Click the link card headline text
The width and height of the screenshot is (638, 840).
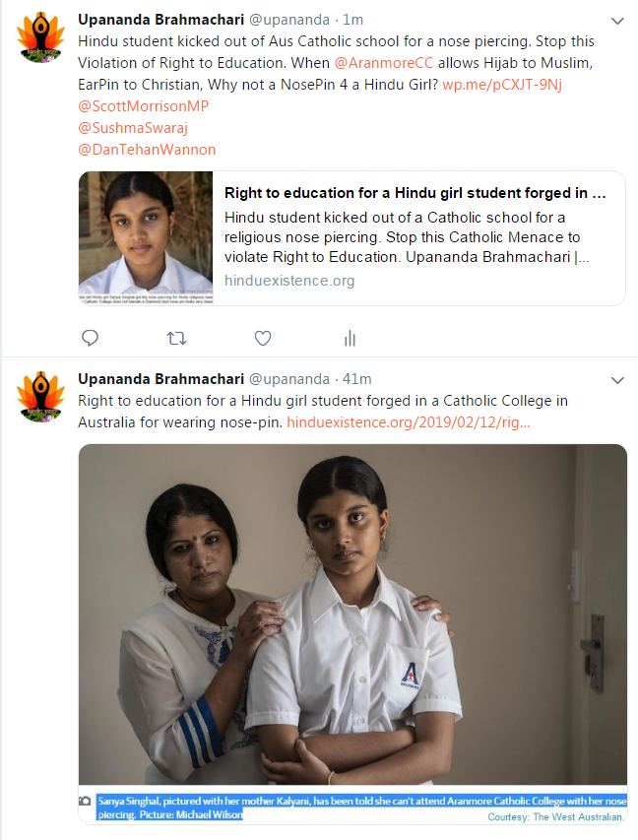pyautogui.click(x=414, y=193)
